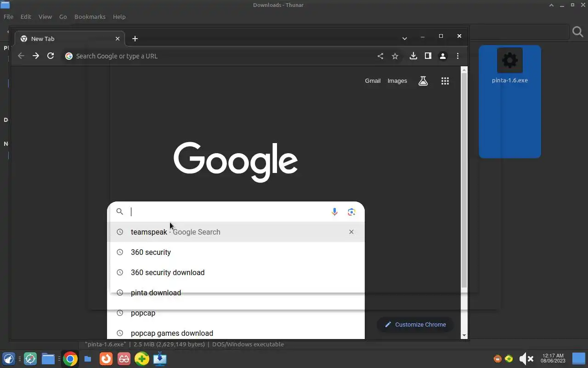Start voice search with microphone icon
The height and width of the screenshot is (368, 588).
(x=334, y=212)
